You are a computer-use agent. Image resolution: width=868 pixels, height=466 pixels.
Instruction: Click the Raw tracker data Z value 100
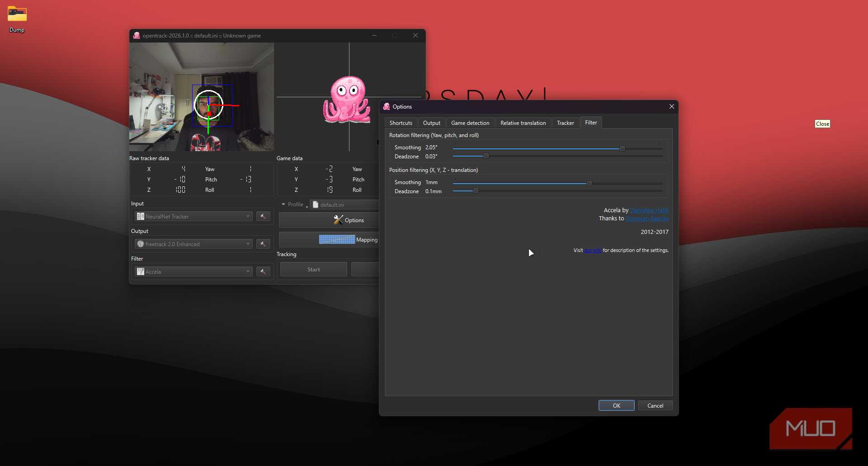coord(180,190)
